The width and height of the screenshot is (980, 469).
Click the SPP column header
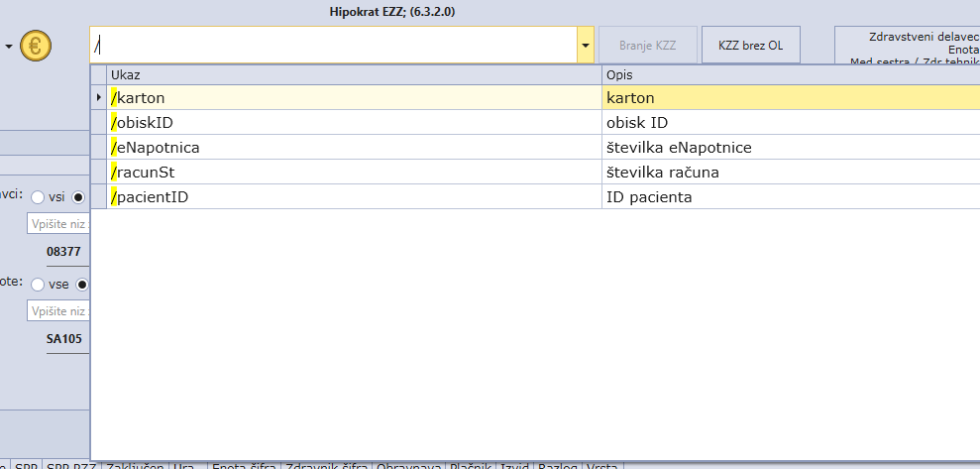[x=26, y=466]
